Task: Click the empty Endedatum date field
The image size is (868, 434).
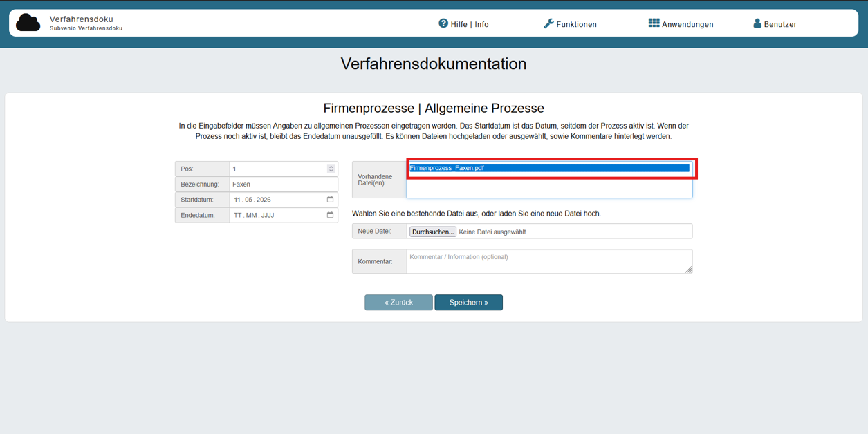Action: pyautogui.click(x=284, y=215)
